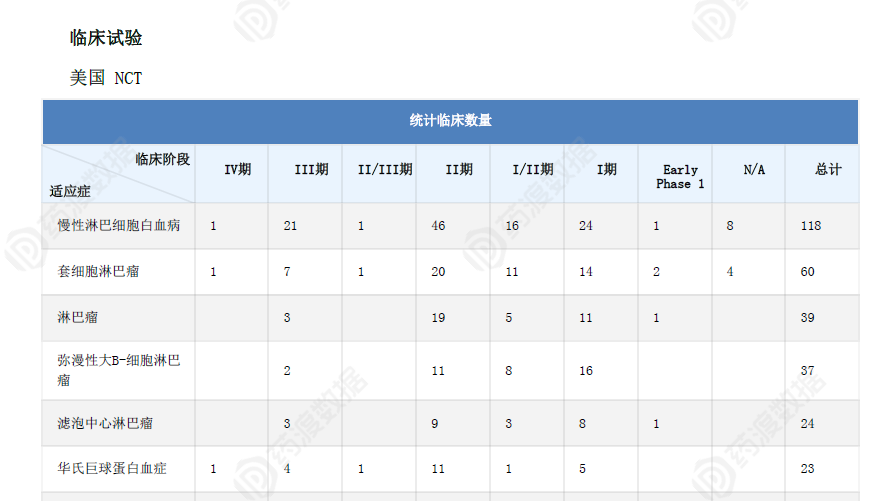
Task: Click total value 118 for 慢性淋巴细胞白血病
Action: (810, 226)
